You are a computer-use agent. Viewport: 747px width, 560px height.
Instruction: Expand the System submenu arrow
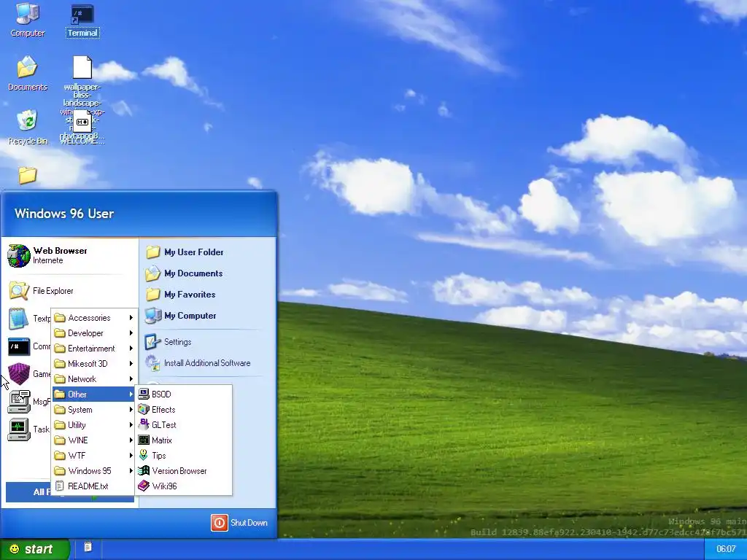pos(131,410)
